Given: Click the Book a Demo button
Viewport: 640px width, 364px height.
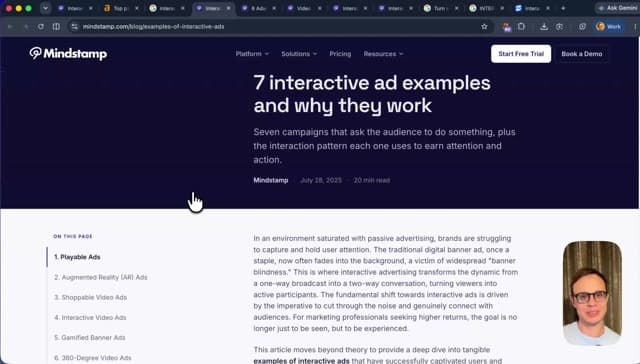Looking at the screenshot, I should click(582, 54).
